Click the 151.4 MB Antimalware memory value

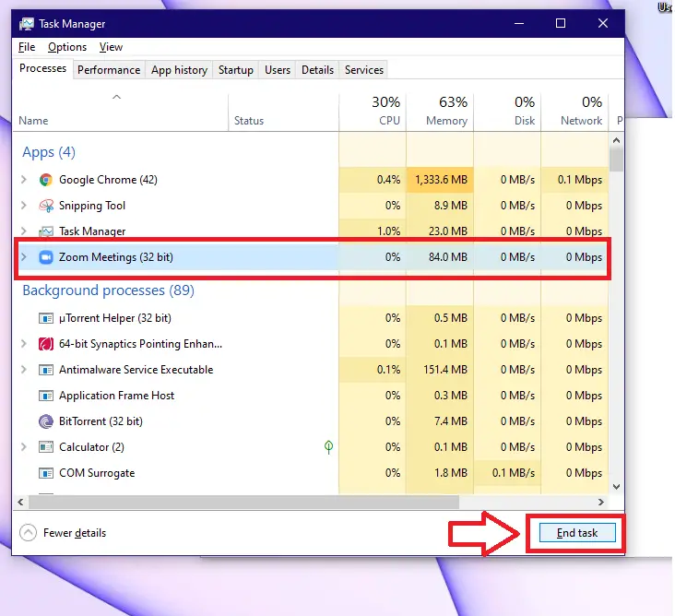point(445,370)
